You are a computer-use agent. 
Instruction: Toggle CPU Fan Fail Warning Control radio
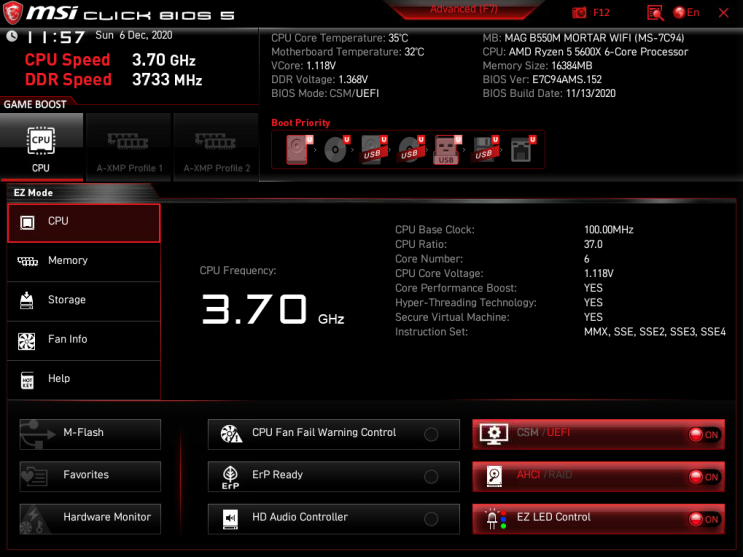coord(431,434)
